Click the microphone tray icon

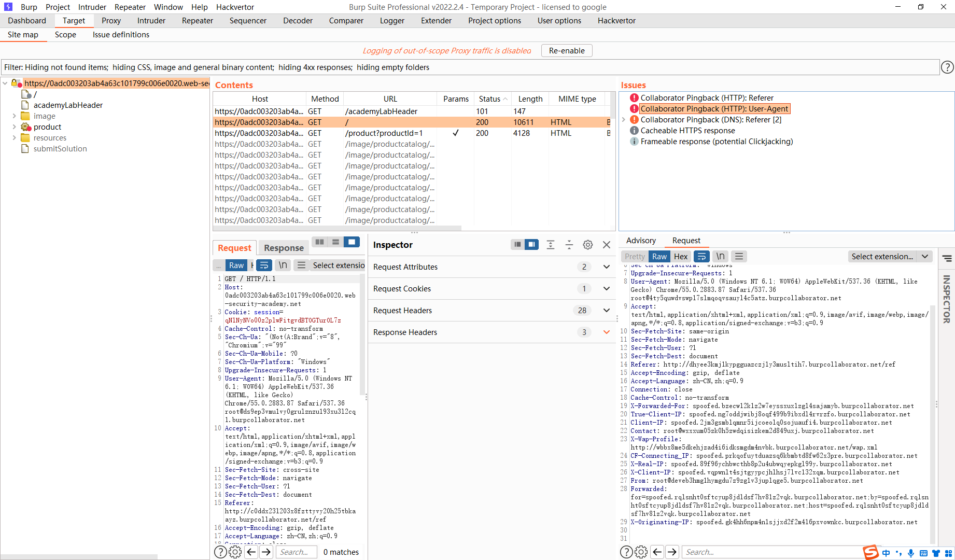911,553
